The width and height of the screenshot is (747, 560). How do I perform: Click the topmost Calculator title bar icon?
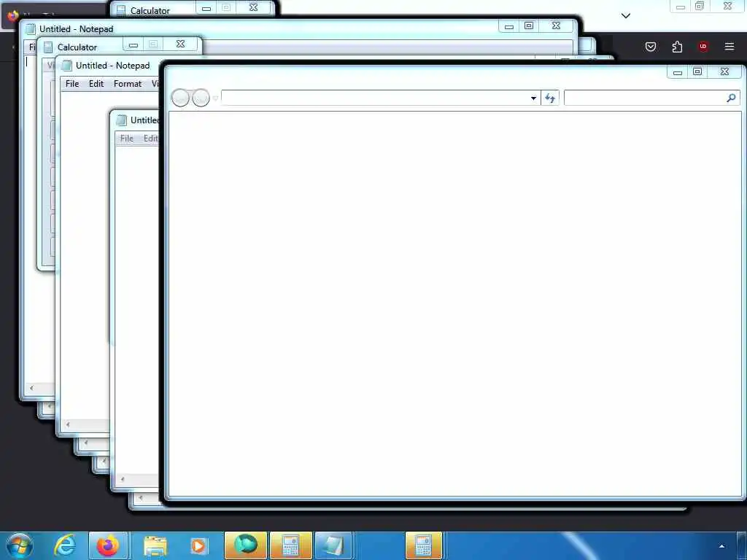point(122,10)
